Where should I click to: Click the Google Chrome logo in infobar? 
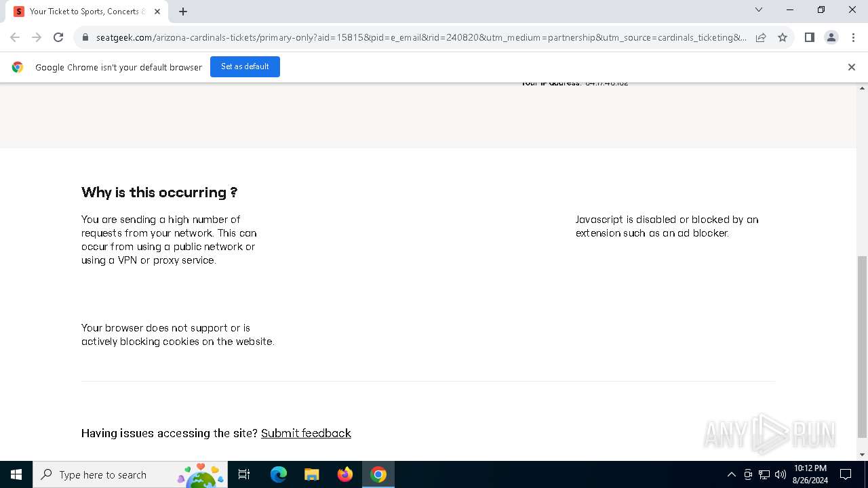pos(18,67)
